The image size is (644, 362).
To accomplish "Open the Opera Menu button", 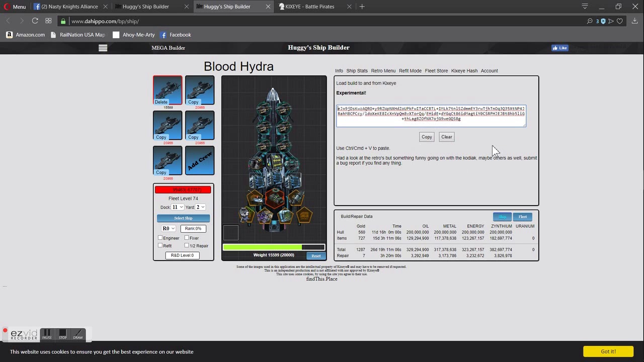I will pos(15,7).
